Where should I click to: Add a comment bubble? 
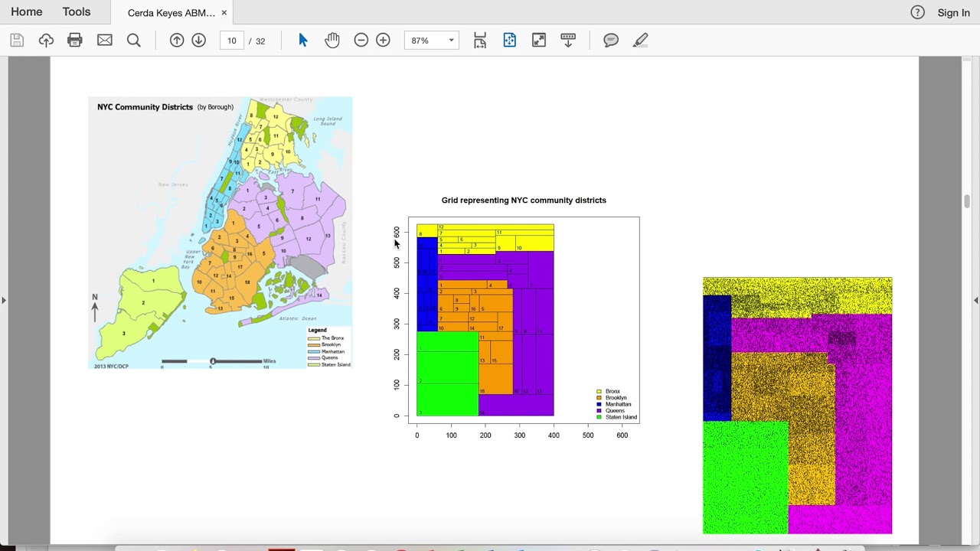[x=611, y=41]
